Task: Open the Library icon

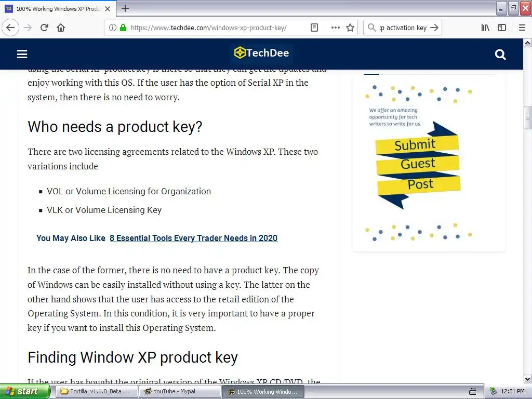Action: click(485, 28)
